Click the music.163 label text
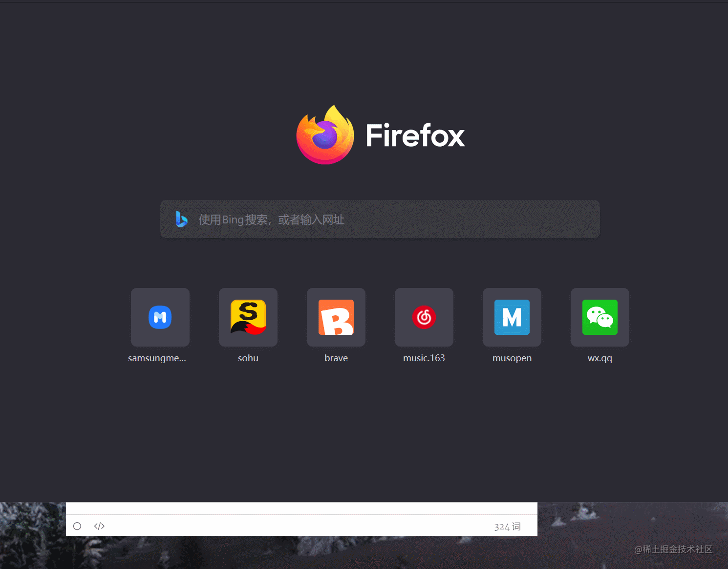The width and height of the screenshot is (728, 569). tap(424, 358)
